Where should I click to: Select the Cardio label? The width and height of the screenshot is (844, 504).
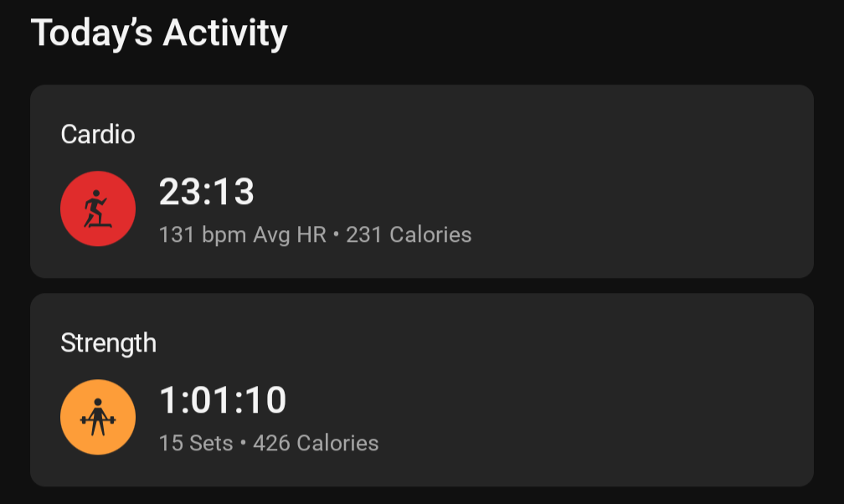[98, 134]
